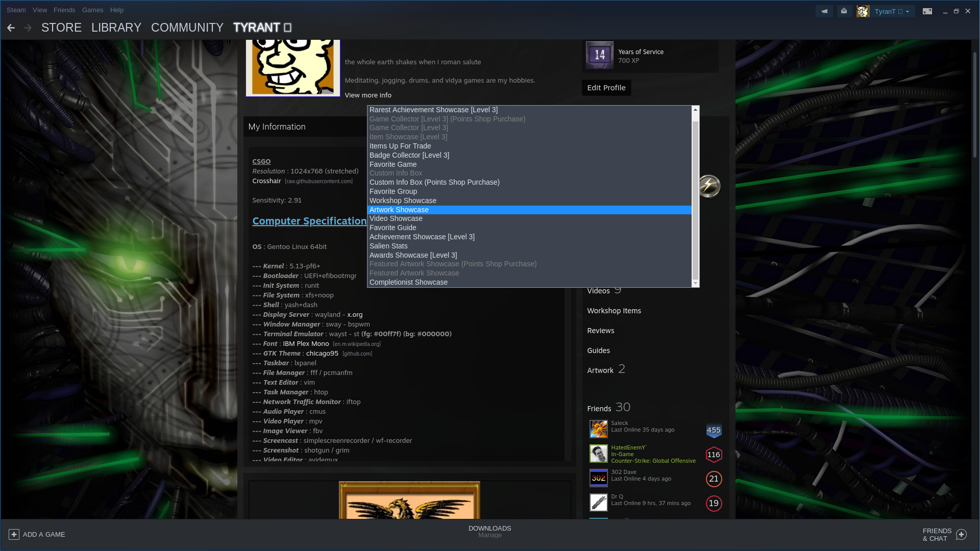Viewport: 980px width, 551px height.
Task: Open 302 Dave's friend avatar
Action: click(x=599, y=478)
